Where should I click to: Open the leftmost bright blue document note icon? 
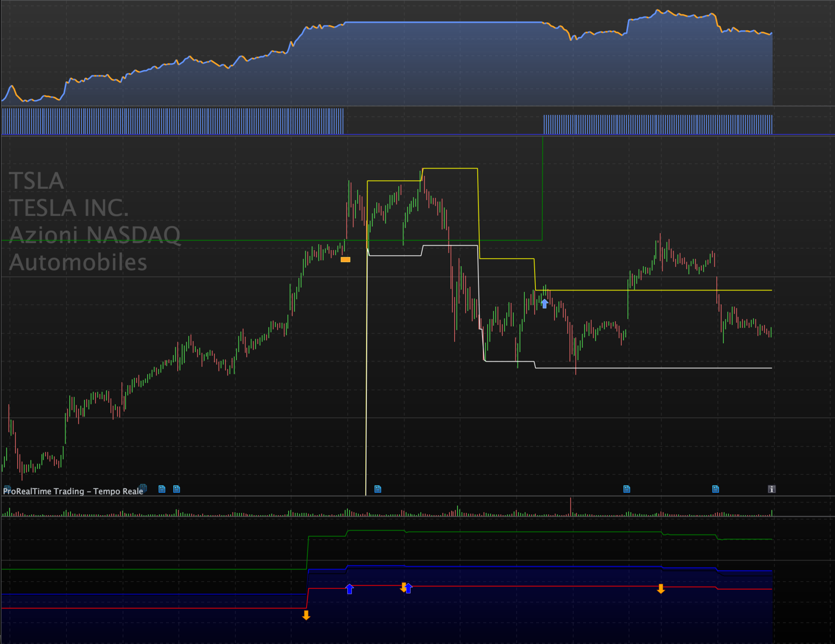coord(162,489)
